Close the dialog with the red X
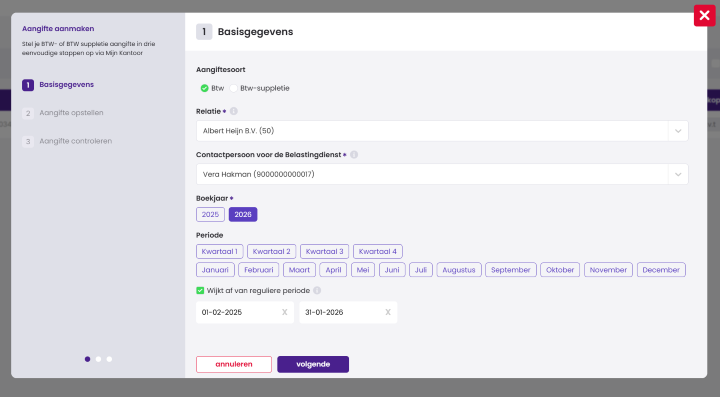720x397 pixels. point(704,16)
